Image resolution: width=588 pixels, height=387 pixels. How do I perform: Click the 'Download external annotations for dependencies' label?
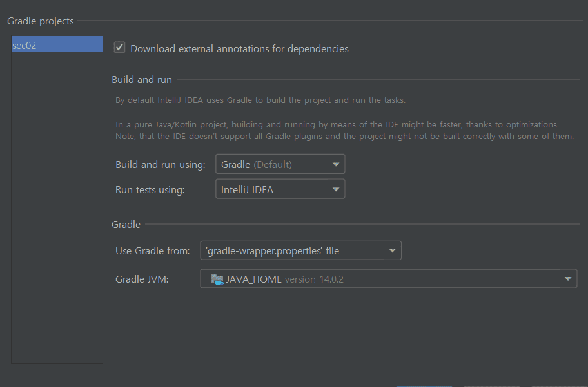tap(239, 49)
